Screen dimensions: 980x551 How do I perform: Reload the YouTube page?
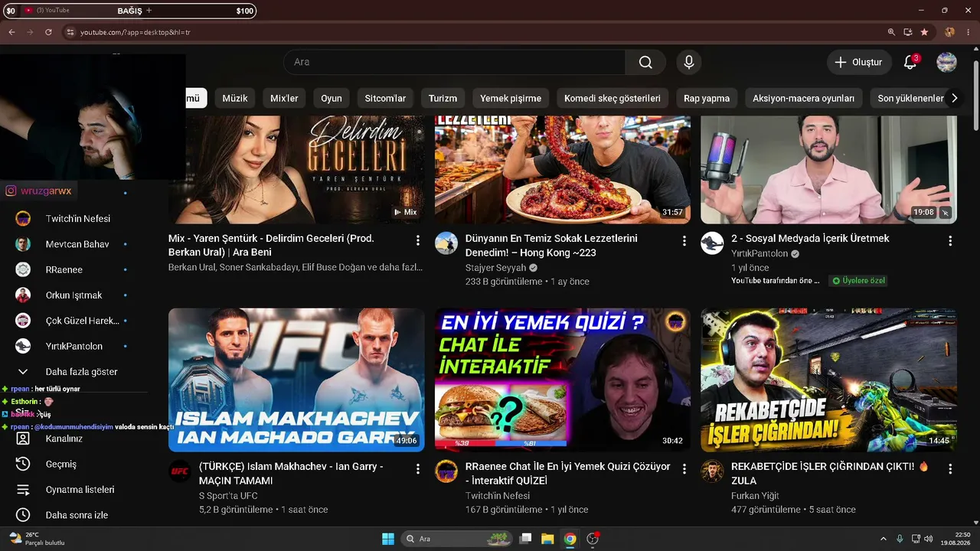pos(48,32)
